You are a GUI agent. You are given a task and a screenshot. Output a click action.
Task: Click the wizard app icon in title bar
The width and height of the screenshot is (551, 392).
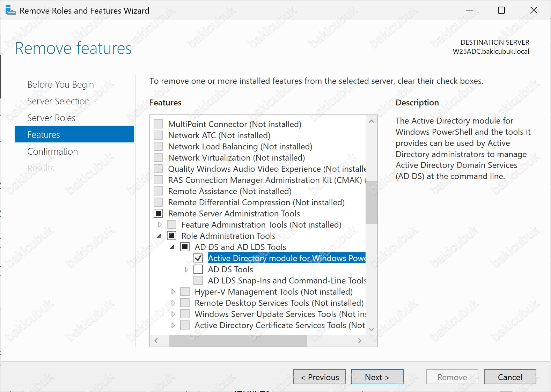11,10
